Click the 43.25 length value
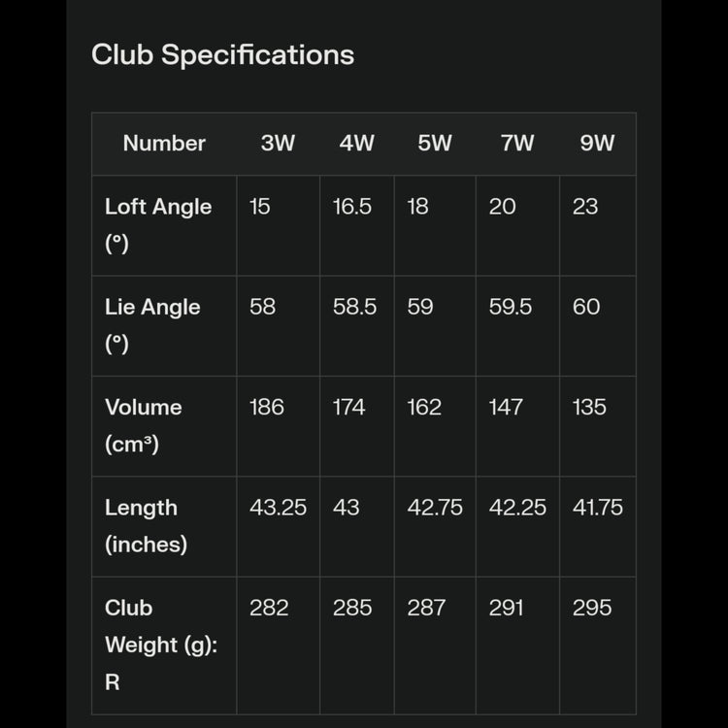Image resolution: width=728 pixels, height=728 pixels. tap(278, 507)
